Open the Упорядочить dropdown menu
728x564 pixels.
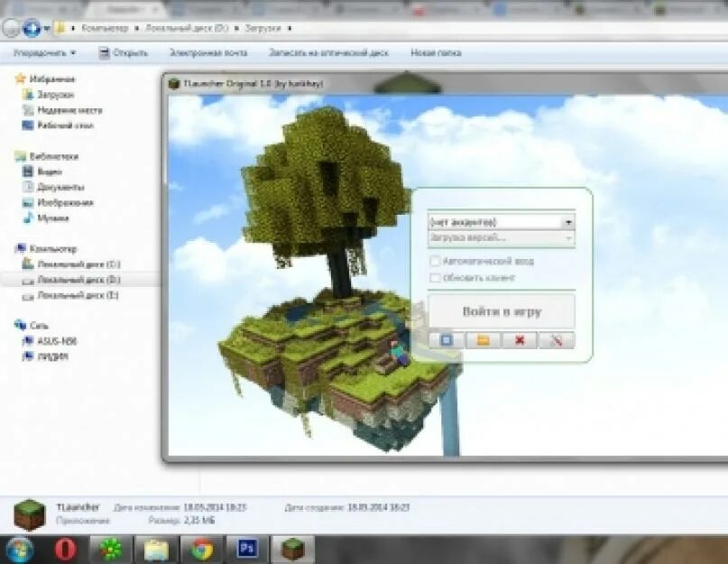44,53
